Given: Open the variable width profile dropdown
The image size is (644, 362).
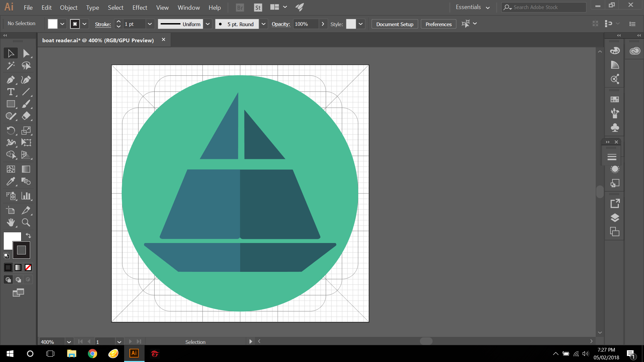Looking at the screenshot, I should [208, 24].
